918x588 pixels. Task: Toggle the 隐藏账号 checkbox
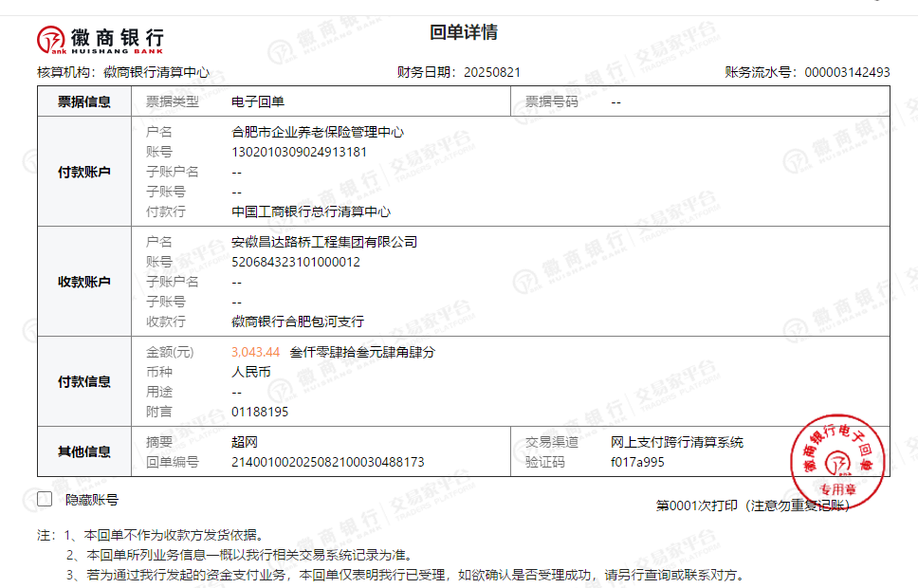click(45, 500)
